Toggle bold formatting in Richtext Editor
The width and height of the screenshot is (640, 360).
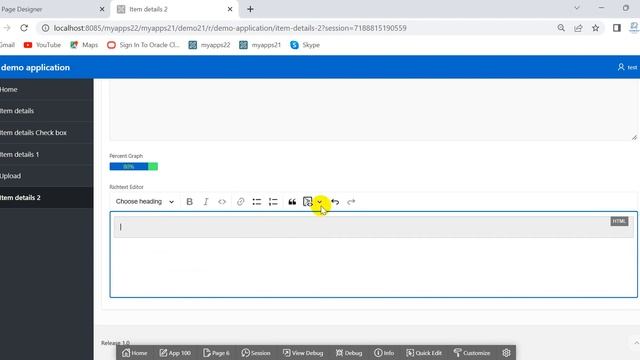(x=189, y=202)
